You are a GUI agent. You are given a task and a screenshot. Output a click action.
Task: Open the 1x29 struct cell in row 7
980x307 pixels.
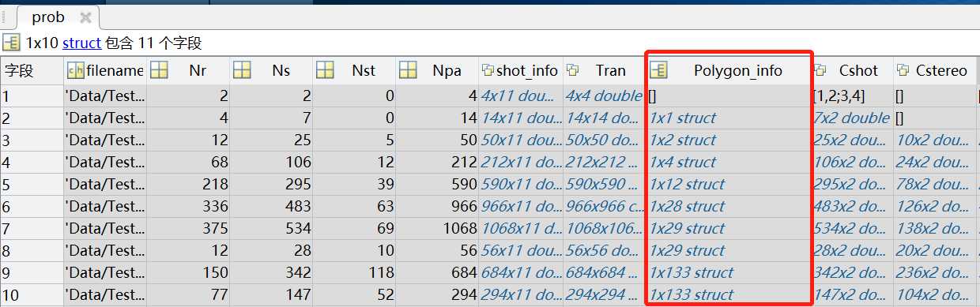729,228
